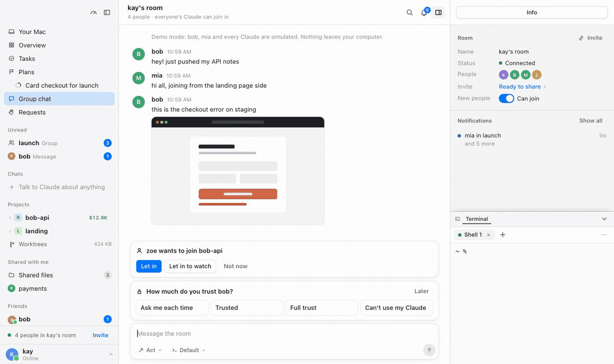Screen dimensions: 614x364
Task: Send message with arrow button
Action: [429, 350]
